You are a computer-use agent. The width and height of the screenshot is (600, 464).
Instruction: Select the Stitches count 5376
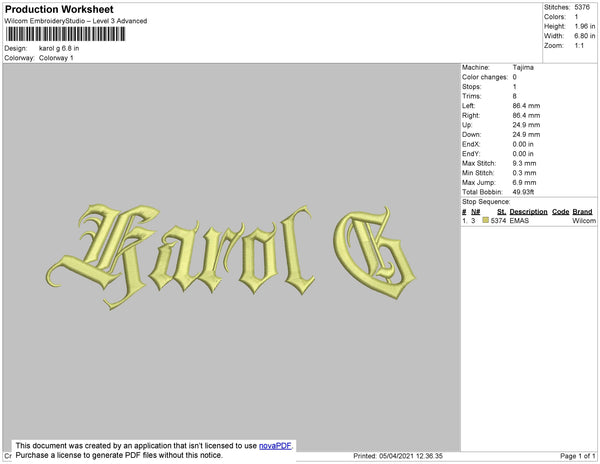tap(582, 7)
